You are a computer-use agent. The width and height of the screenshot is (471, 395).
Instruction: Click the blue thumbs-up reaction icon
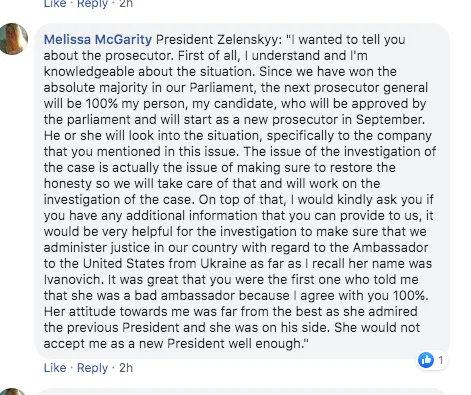pyautogui.click(x=426, y=360)
